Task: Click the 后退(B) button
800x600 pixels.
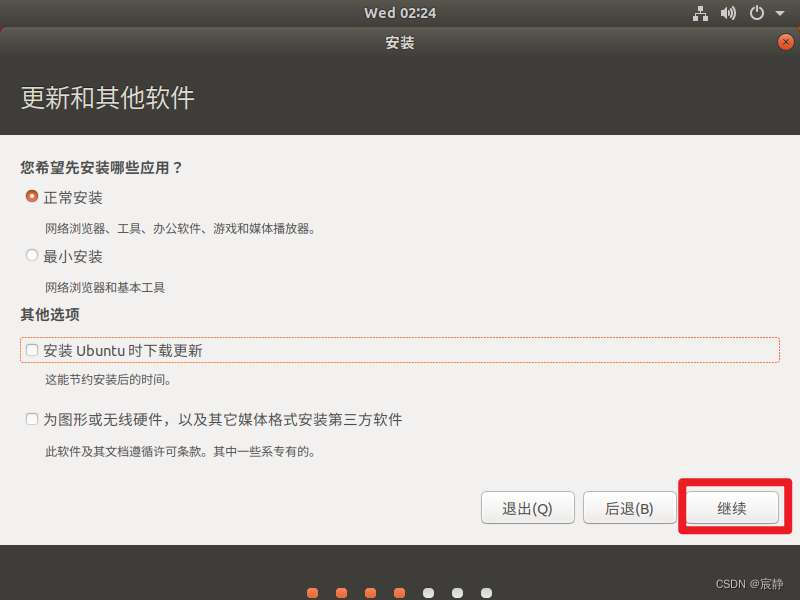Action: pyautogui.click(x=629, y=508)
